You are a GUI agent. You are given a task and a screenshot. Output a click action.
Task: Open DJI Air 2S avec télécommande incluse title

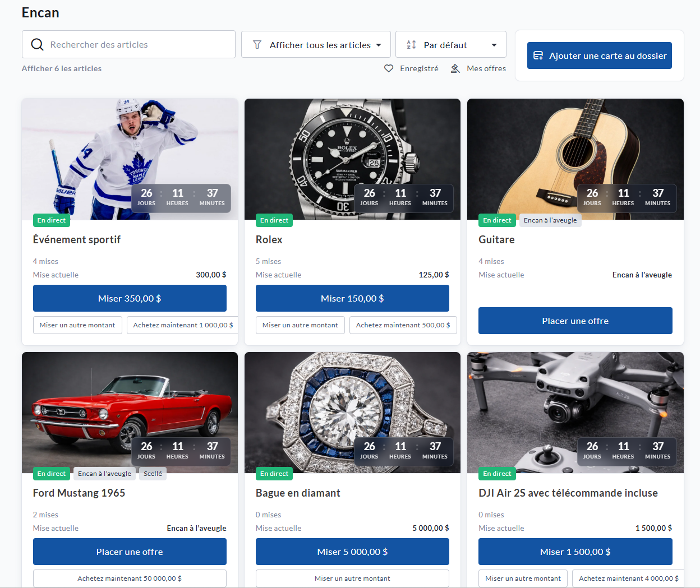(x=568, y=493)
